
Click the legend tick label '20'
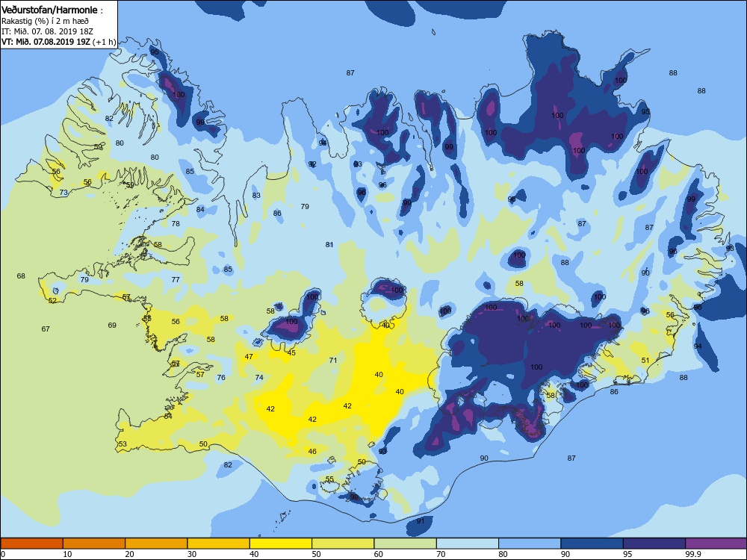[x=130, y=554]
